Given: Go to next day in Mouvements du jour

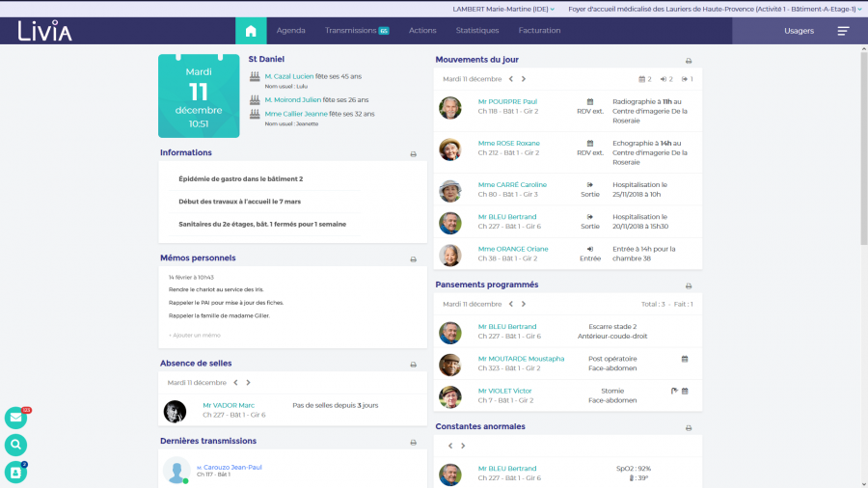Looking at the screenshot, I should pos(524,79).
